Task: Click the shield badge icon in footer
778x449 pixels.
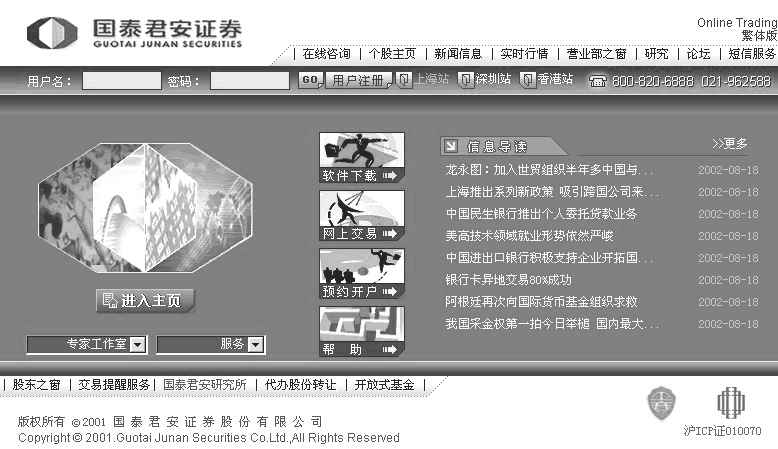Action: (662, 403)
